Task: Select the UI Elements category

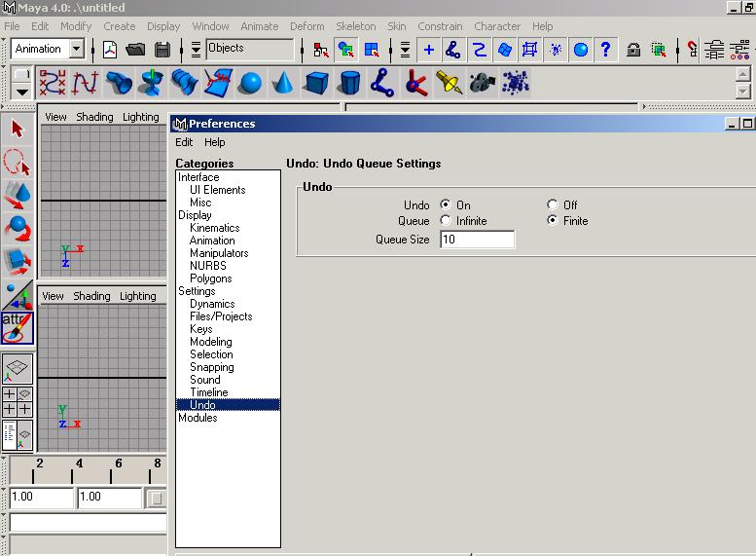Action: (217, 190)
